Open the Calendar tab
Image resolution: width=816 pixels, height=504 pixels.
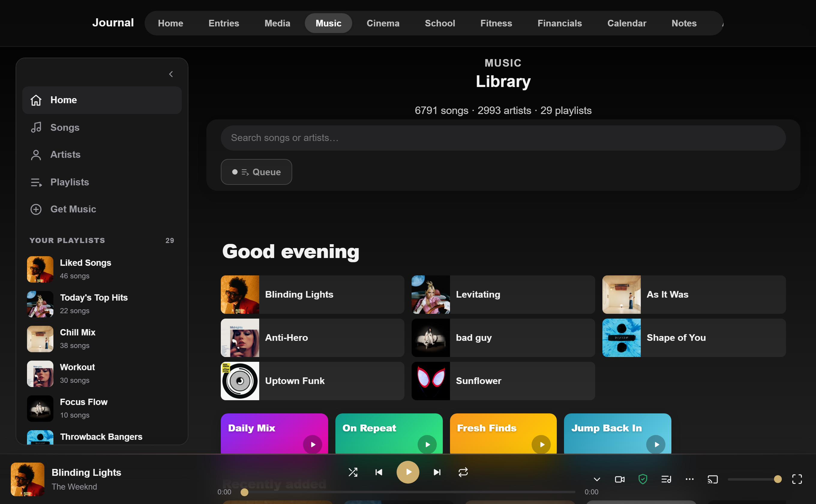pyautogui.click(x=627, y=23)
